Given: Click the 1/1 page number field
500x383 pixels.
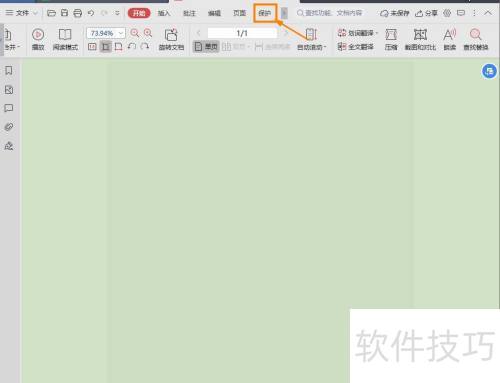Looking at the screenshot, I should (x=242, y=33).
